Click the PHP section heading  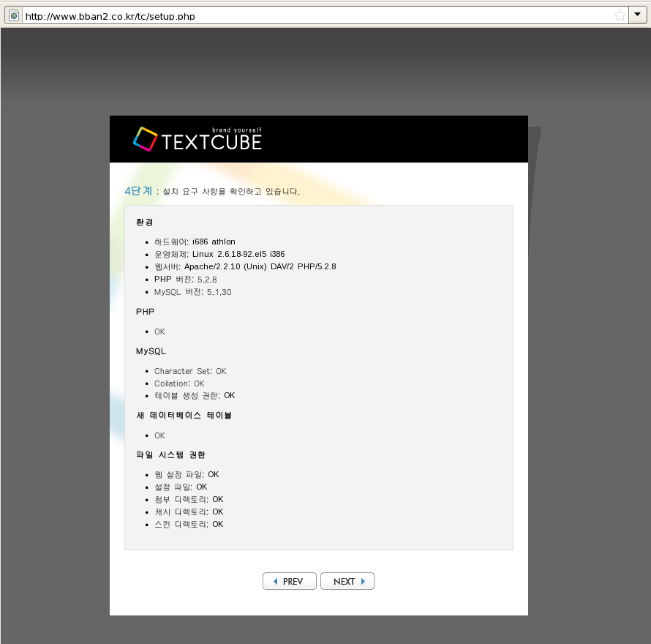(x=145, y=312)
